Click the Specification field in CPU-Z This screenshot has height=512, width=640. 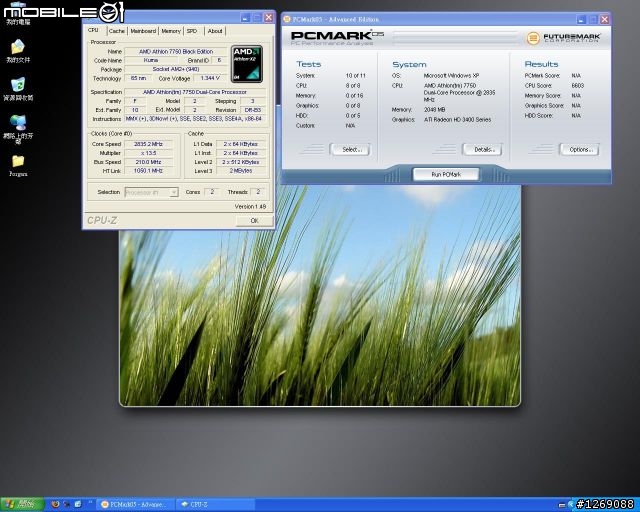[x=195, y=92]
